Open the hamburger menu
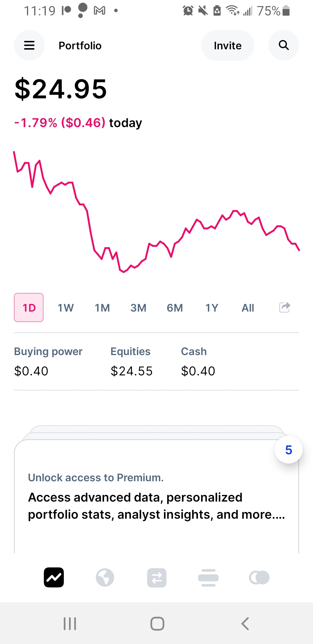Screen dimensions: 313x644 [29, 45]
